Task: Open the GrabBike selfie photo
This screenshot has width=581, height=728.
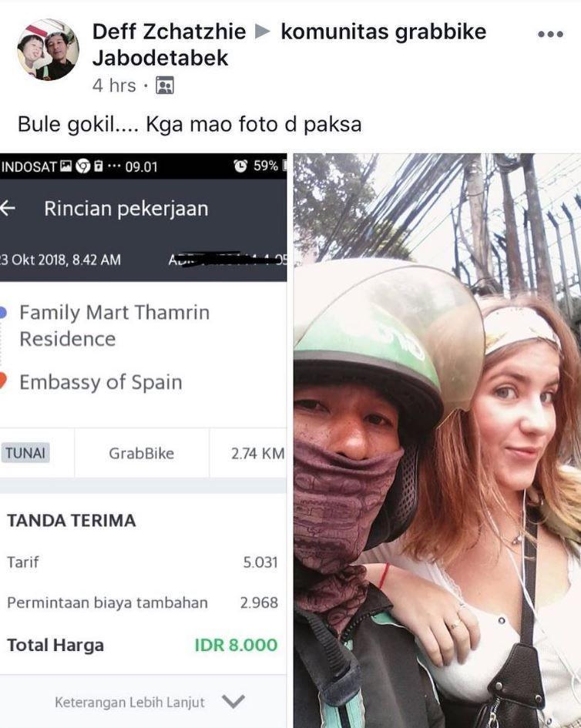Action: [437, 441]
